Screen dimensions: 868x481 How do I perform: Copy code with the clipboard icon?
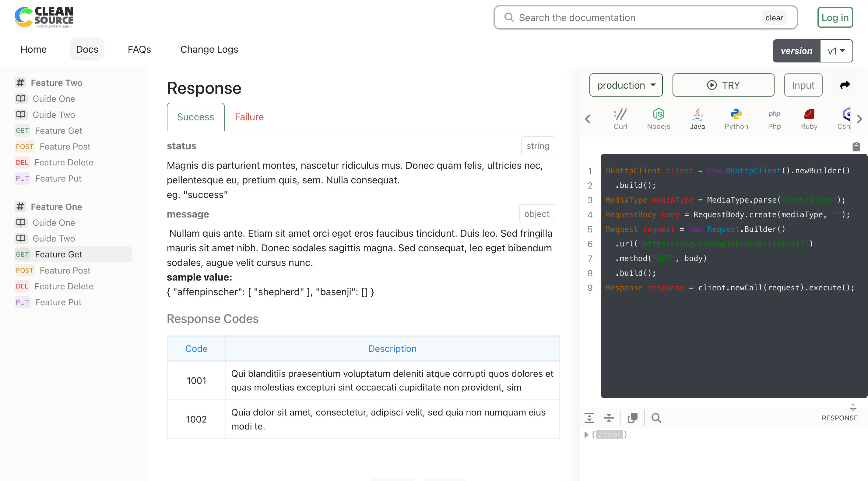(x=856, y=147)
